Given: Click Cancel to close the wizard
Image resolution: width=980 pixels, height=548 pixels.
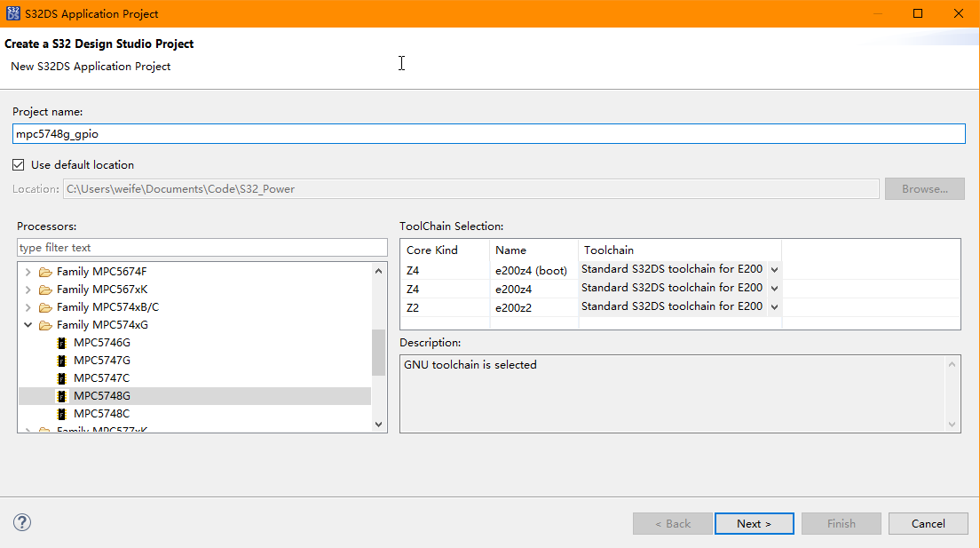Looking at the screenshot, I should point(928,523).
